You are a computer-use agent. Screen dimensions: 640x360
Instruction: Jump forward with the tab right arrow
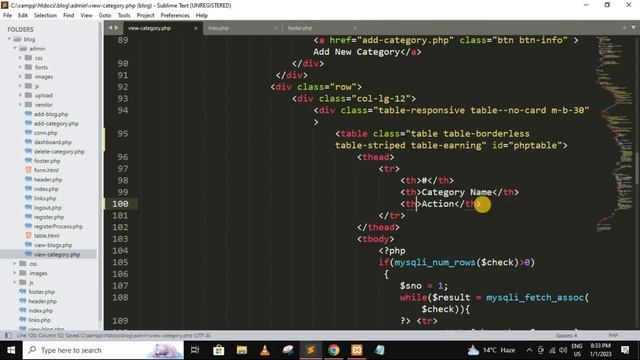tap(117, 28)
